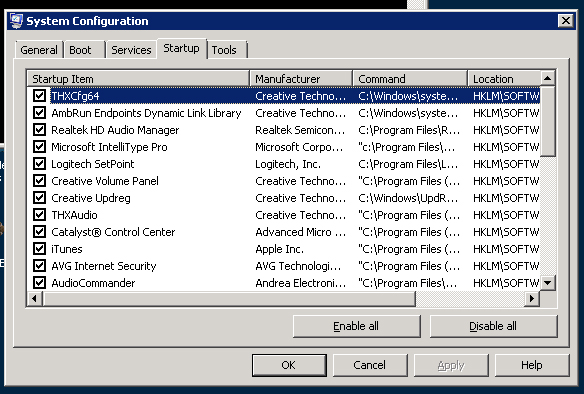Uncheck Realtek HD Audio Manager checkbox
This screenshot has height=394, width=584.
point(39,130)
